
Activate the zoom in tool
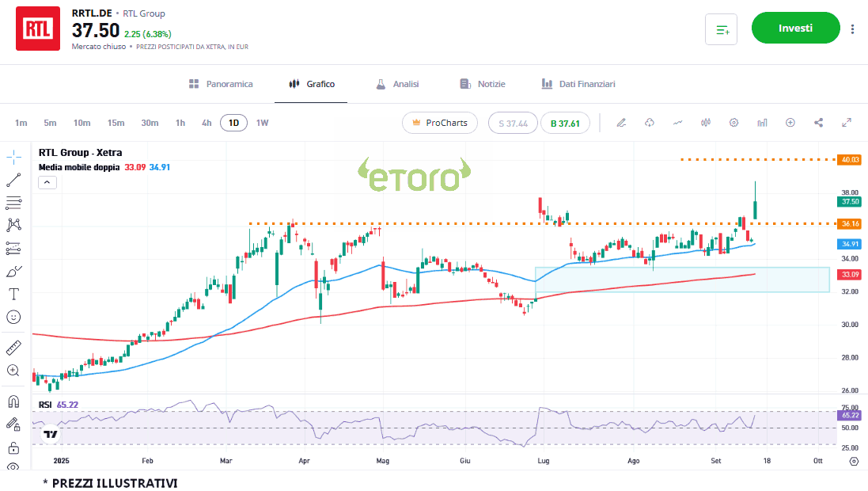[x=13, y=370]
